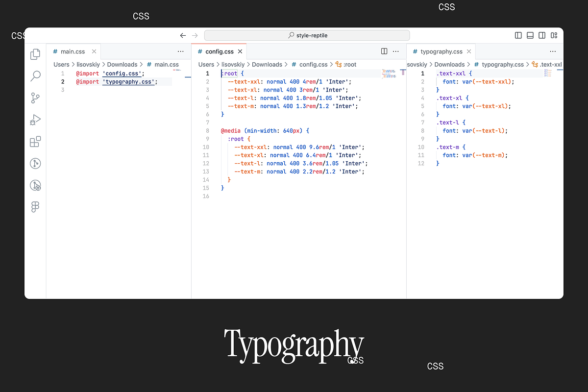Viewport: 588px width, 392px height.
Task: Follow the 'typography.css' import link in main.css
Action: (129, 82)
